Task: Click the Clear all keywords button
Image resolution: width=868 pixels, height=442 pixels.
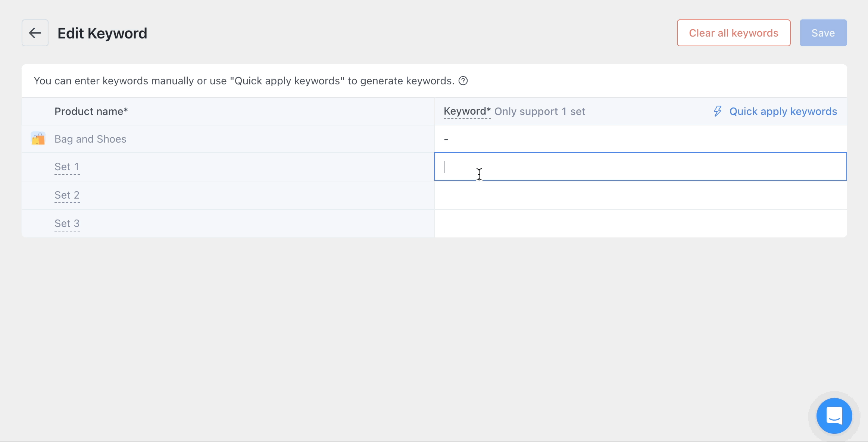Action: coord(734,33)
